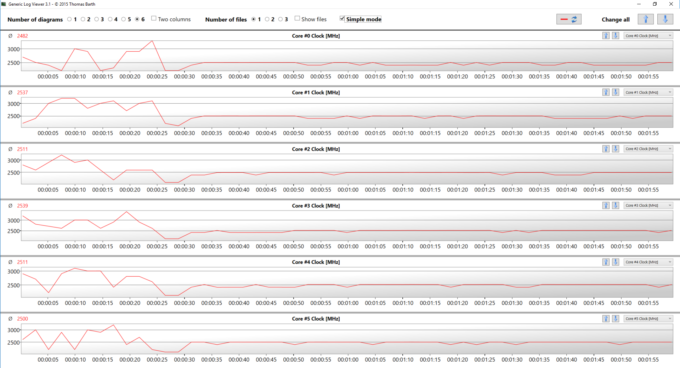
Task: Click up arrow for Core #0 Clock diagram
Action: [x=606, y=36]
